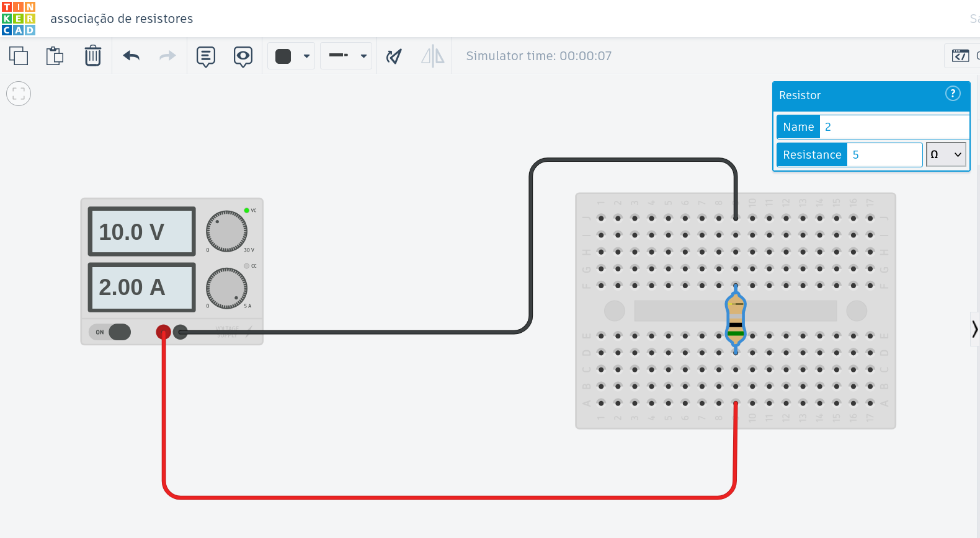Click the voltage adjustment knob
Viewport: 980px width, 538px height.
click(x=226, y=231)
